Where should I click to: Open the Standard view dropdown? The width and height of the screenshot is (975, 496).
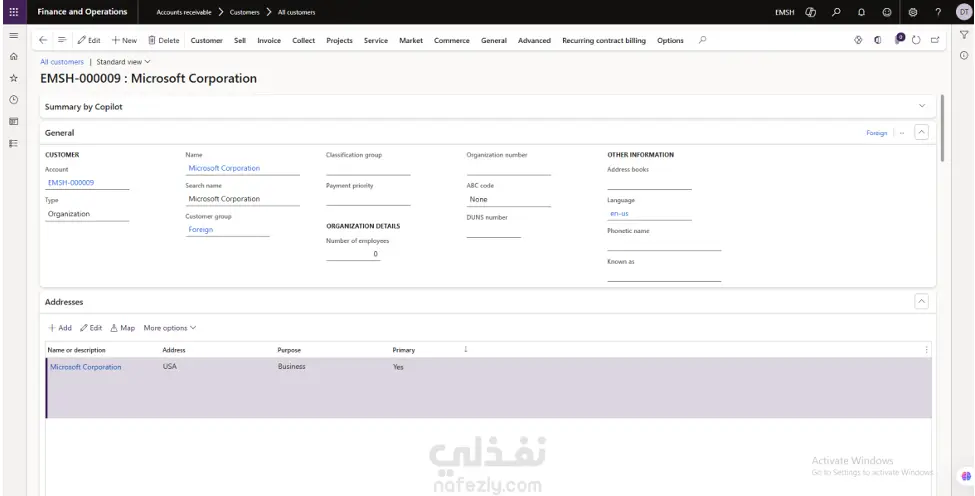pyautogui.click(x=123, y=62)
